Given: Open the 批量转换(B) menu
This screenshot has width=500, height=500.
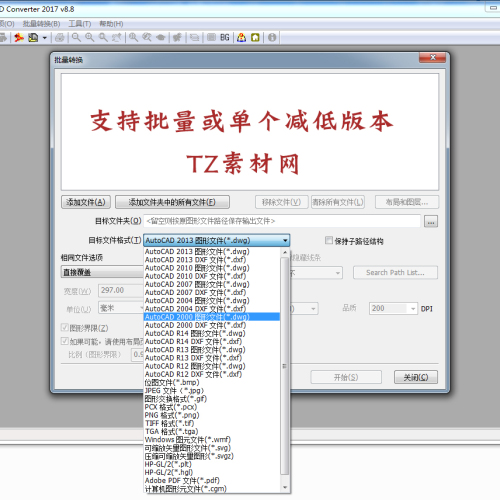Looking at the screenshot, I should 41,24.
